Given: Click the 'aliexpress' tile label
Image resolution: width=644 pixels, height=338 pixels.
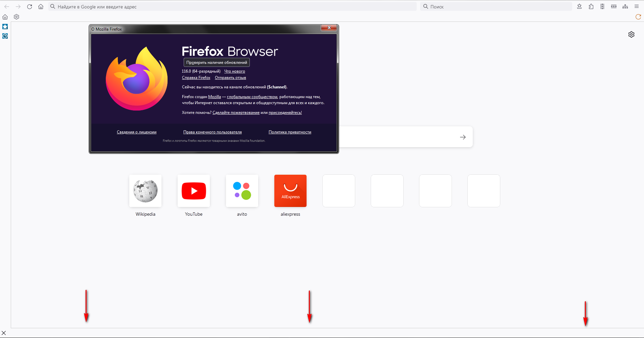Looking at the screenshot, I should [290, 214].
